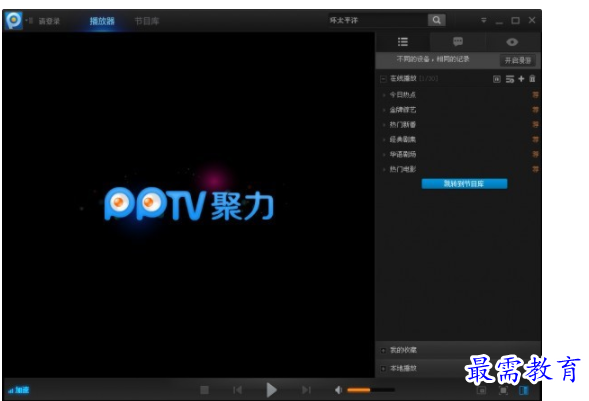
Task: Toggle the side panel with the blue panel icon
Action: tap(524, 390)
